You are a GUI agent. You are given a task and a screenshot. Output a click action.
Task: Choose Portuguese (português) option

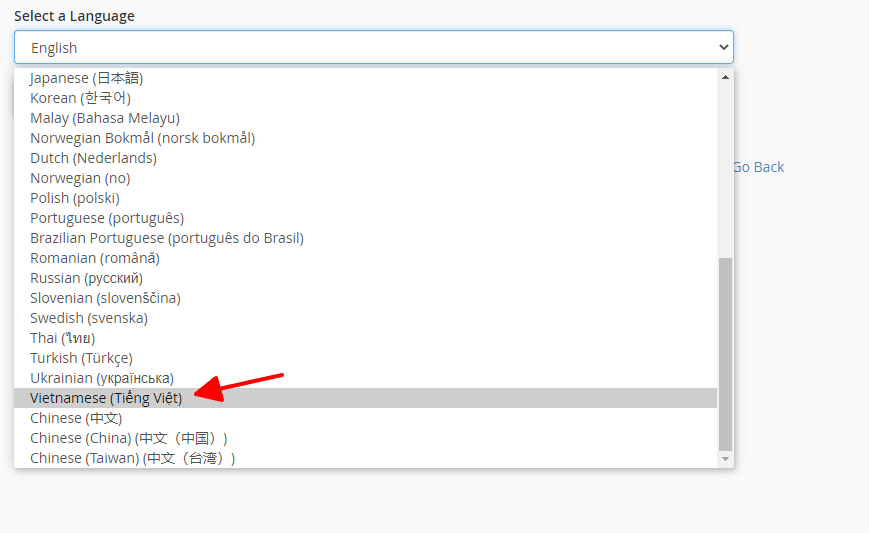pos(107,218)
